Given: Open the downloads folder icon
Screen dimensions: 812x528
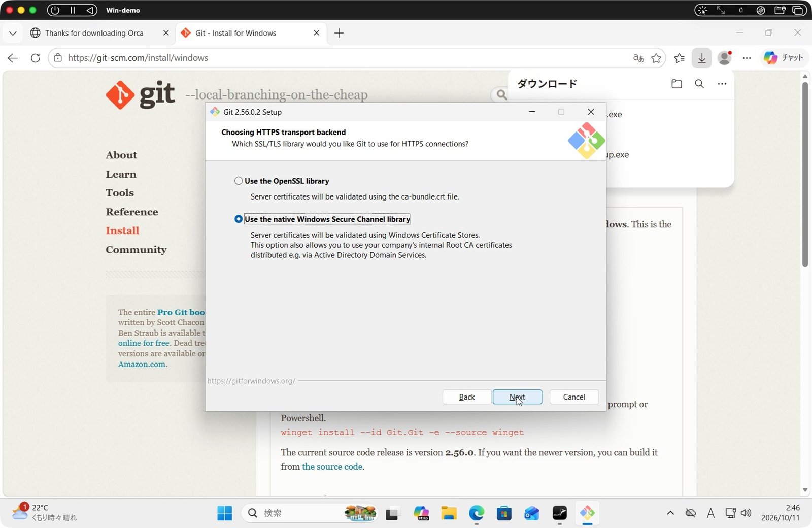Looking at the screenshot, I should click(676, 84).
